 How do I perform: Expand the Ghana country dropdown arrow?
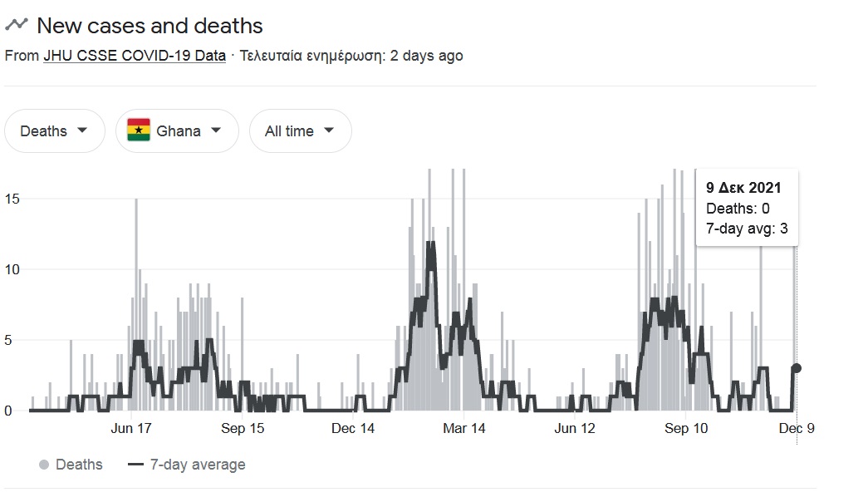coord(216,130)
